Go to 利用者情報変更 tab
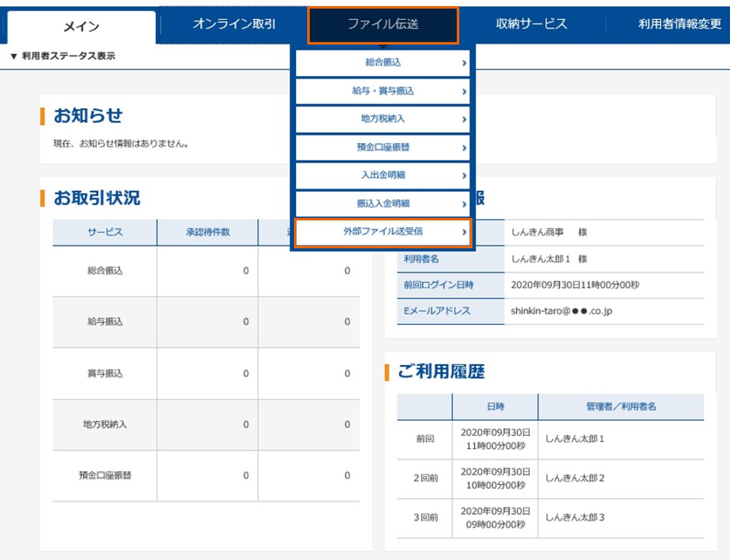 (x=679, y=24)
